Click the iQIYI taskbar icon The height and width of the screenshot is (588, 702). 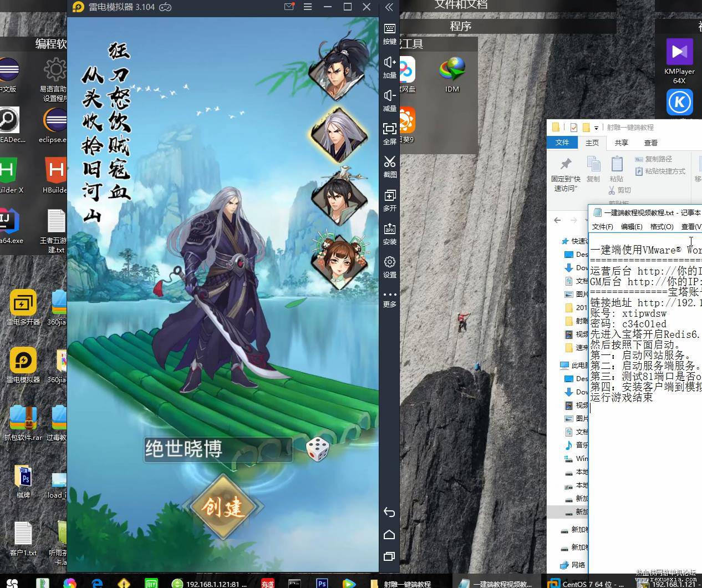pos(151,584)
